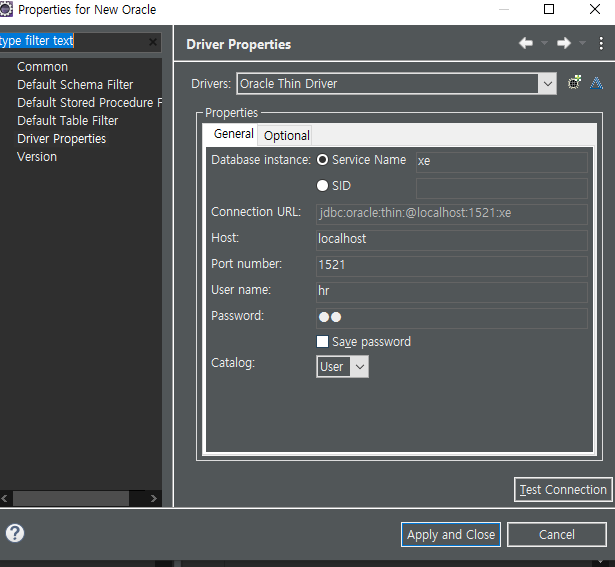This screenshot has height=567, width=615.
Task: Click the left scroll arrow of tree panel
Action: point(4,498)
